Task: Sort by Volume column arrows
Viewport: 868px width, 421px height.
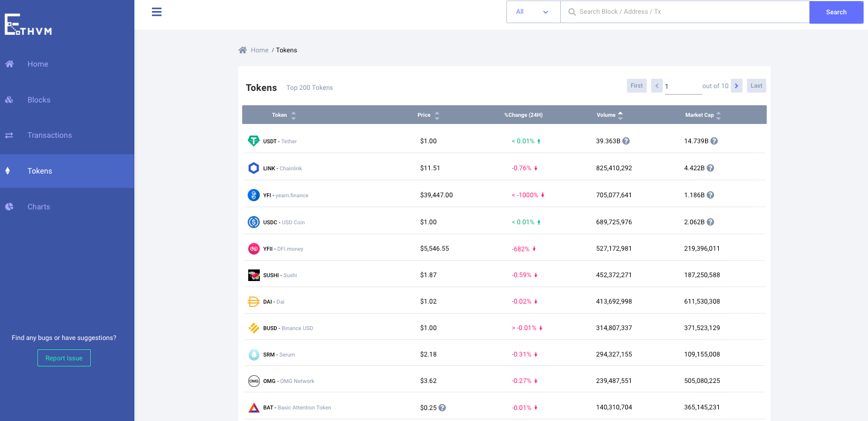Action: 621,115
